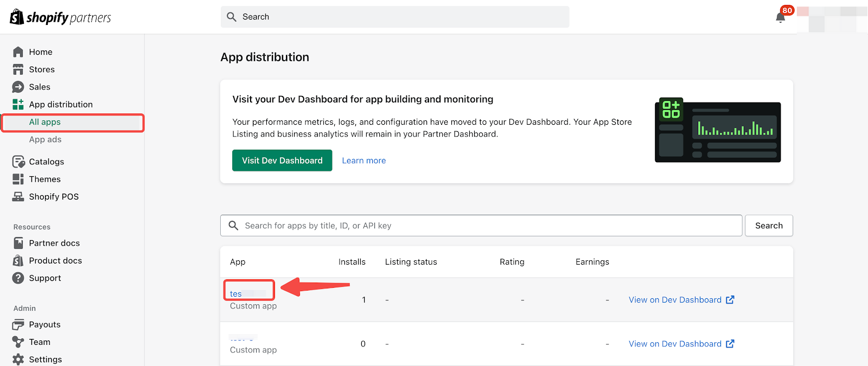
Task: Open the Catalogs icon in sidebar
Action: (18, 162)
